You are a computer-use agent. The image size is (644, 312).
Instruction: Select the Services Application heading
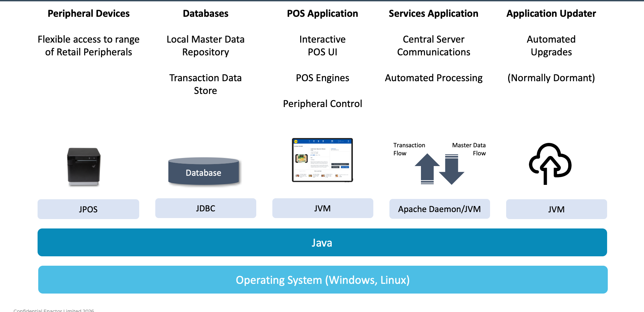433,13
